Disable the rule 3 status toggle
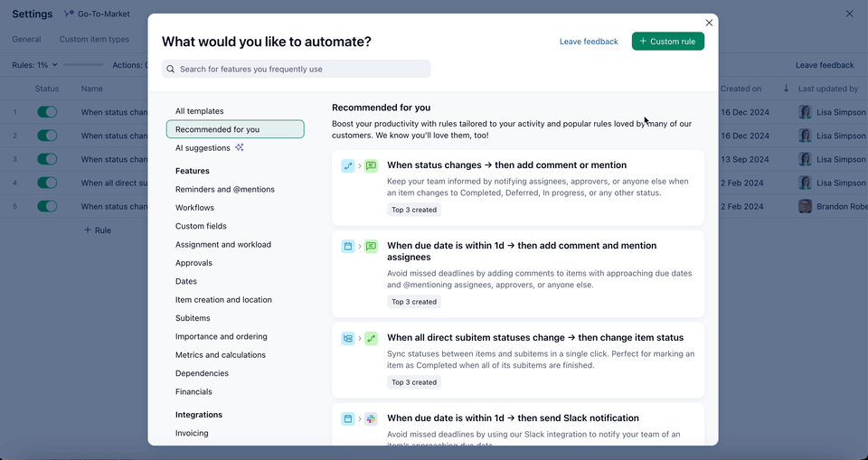 [47, 159]
